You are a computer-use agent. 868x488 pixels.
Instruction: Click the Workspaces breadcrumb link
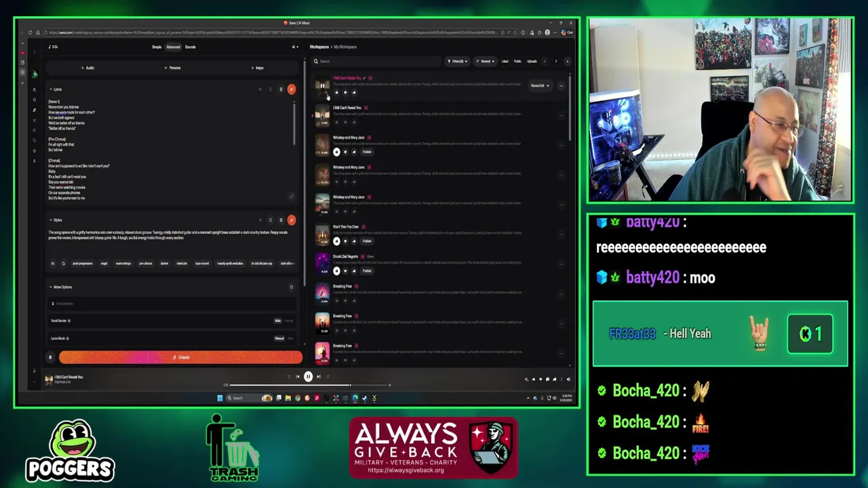click(x=319, y=47)
